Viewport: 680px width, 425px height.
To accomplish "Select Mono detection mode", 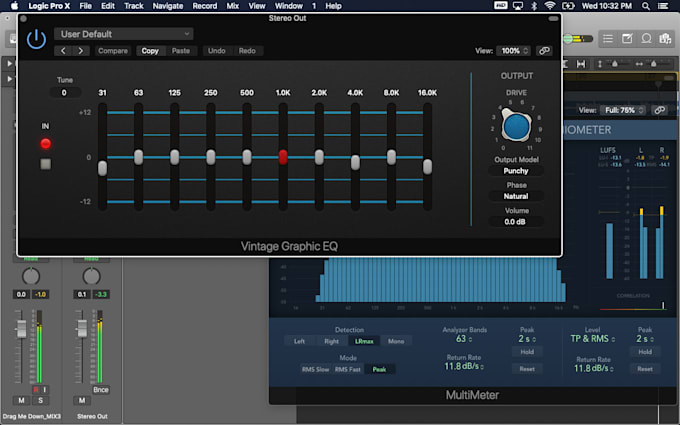I will pyautogui.click(x=396, y=341).
